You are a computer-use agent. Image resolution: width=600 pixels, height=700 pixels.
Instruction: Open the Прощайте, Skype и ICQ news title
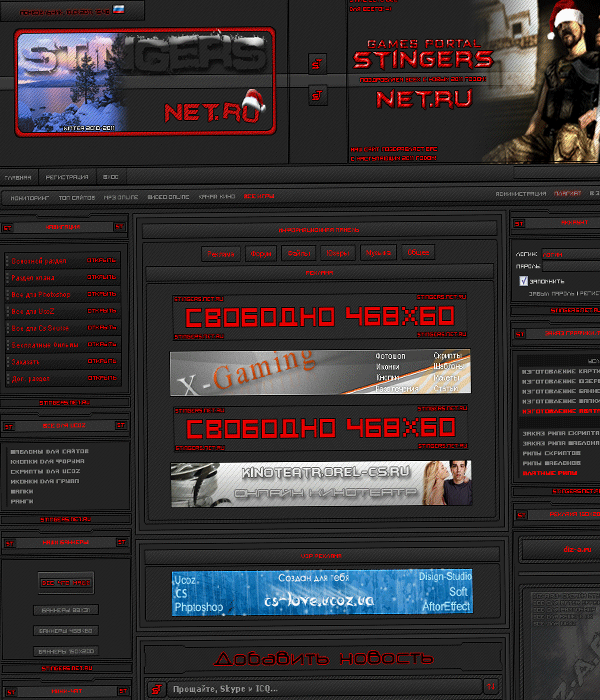(x=225, y=689)
